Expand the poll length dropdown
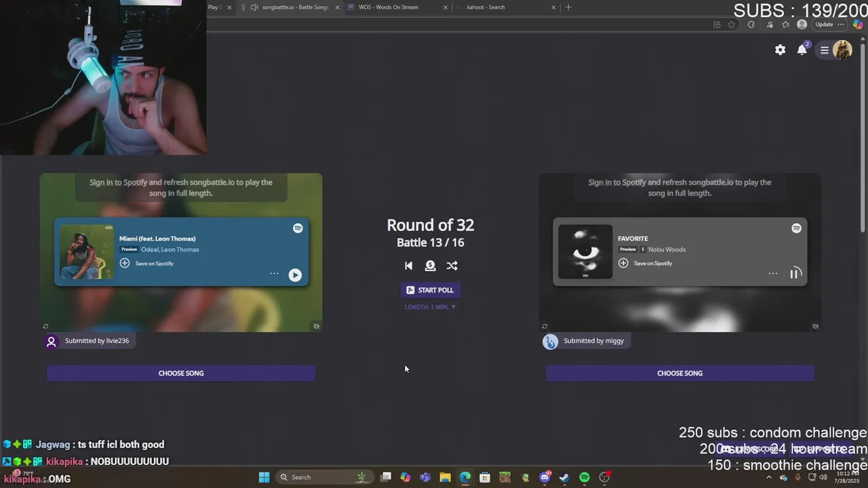The height and width of the screenshot is (488, 868). click(x=430, y=307)
